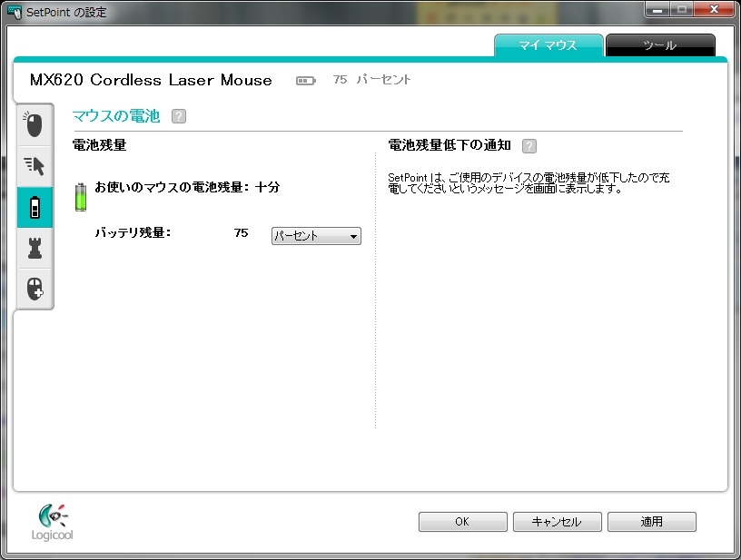
Task: Click the バッテリ残量: label
Action: (133, 232)
